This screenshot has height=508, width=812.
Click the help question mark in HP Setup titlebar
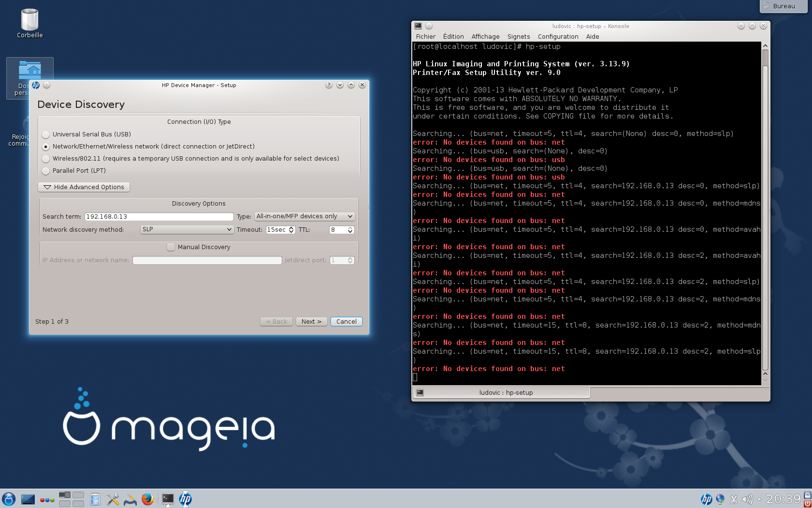329,85
